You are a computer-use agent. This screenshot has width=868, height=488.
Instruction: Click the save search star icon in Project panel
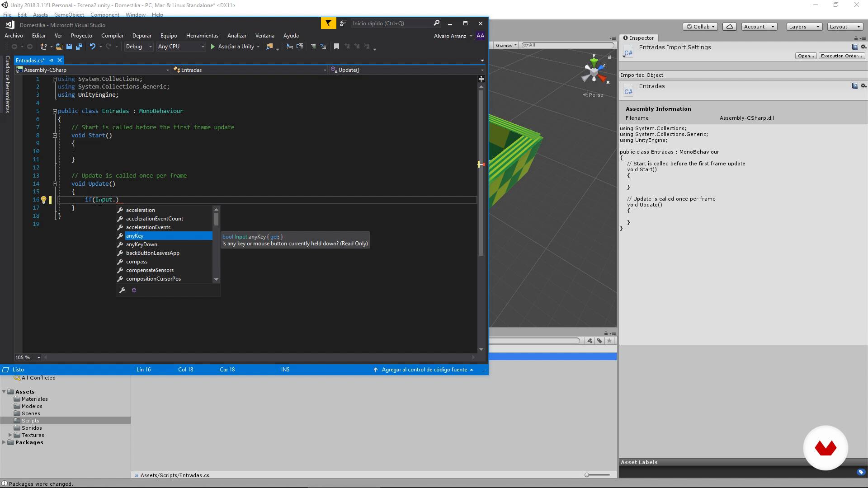click(609, 341)
